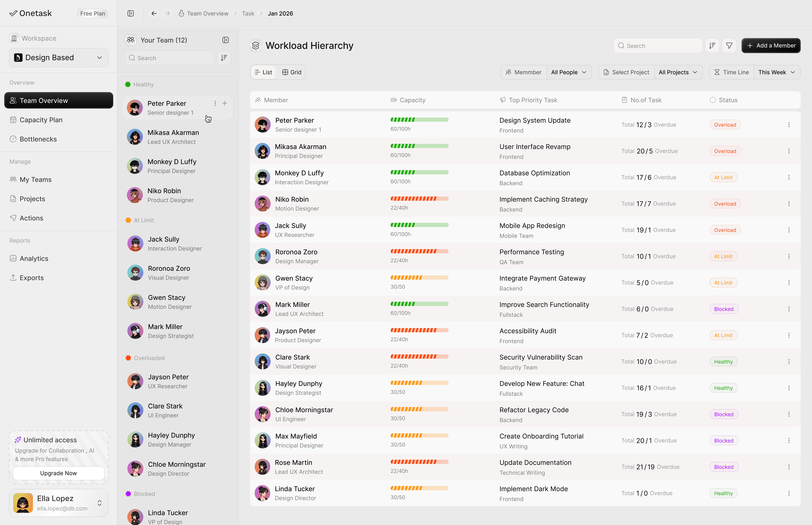Click the back arrow in breadcrumb bar
The width and height of the screenshot is (812, 525).
click(x=154, y=13)
